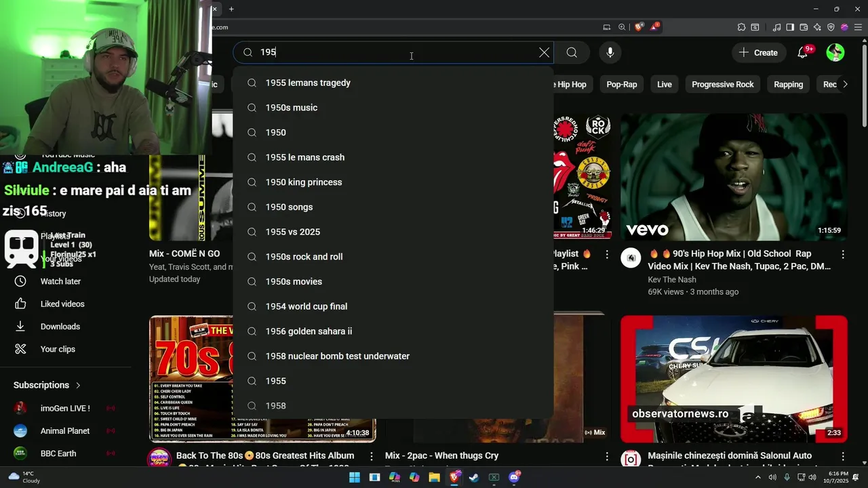868x488 pixels.
Task: Open Steam from the taskbar
Action: tap(474, 477)
